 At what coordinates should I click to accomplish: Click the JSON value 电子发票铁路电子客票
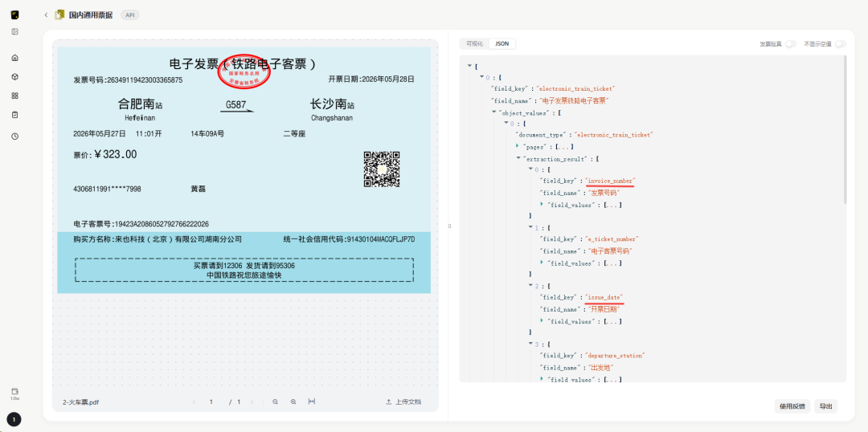click(x=574, y=100)
